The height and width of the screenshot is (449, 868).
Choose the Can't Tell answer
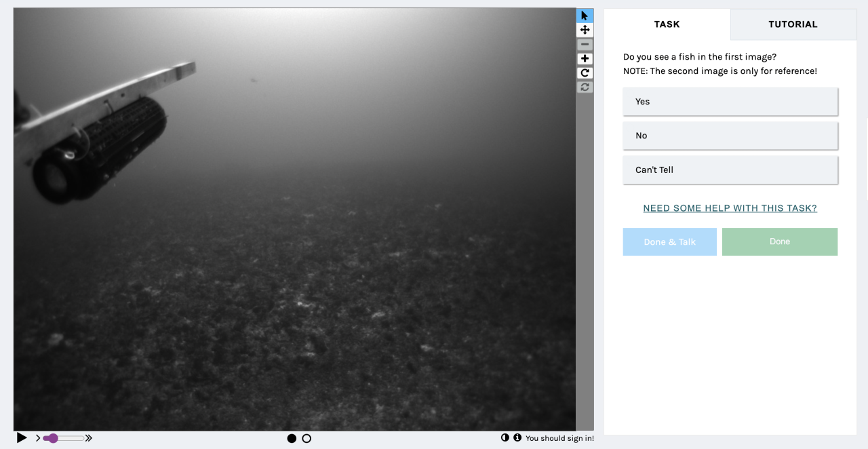click(730, 170)
